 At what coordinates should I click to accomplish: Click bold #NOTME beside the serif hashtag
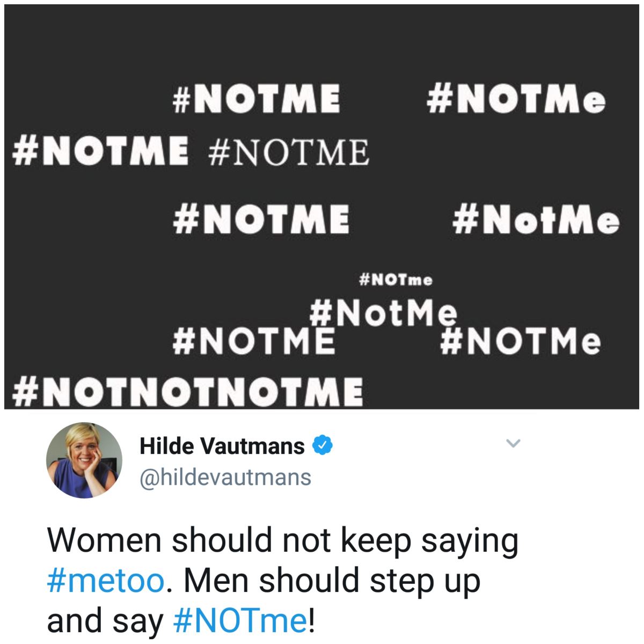click(x=100, y=149)
